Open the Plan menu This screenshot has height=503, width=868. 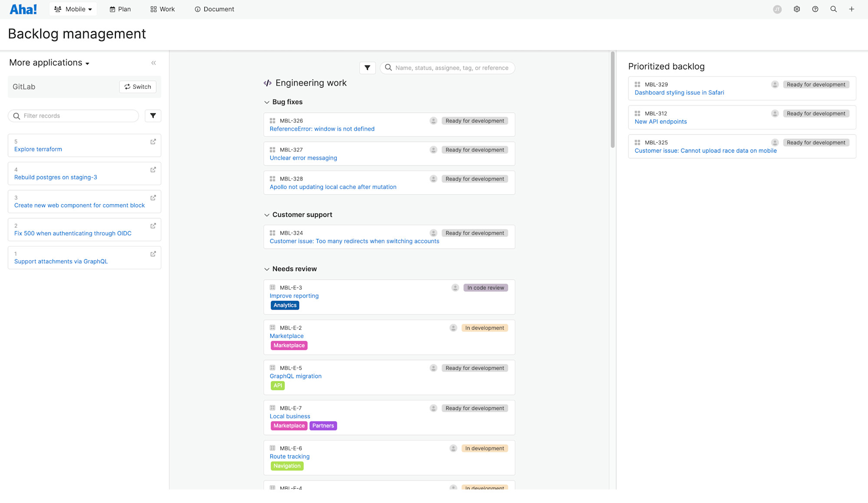point(120,9)
